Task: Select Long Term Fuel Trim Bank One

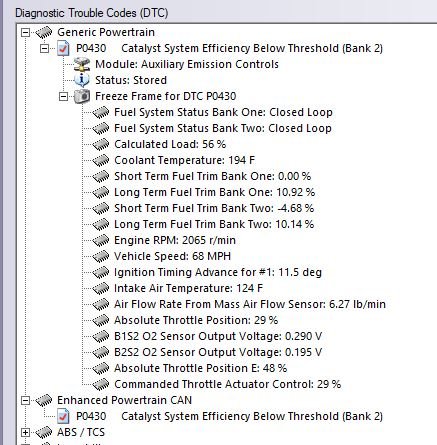Action: pos(214,192)
